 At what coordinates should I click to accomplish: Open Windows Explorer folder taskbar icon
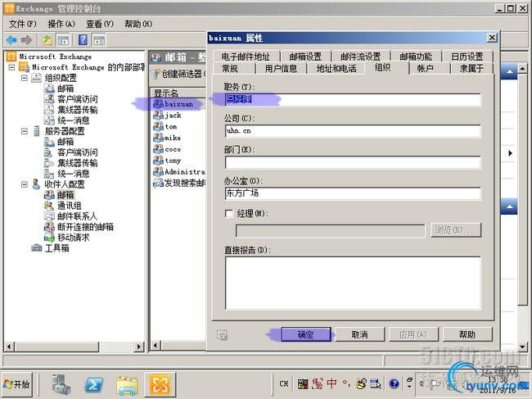(x=127, y=385)
